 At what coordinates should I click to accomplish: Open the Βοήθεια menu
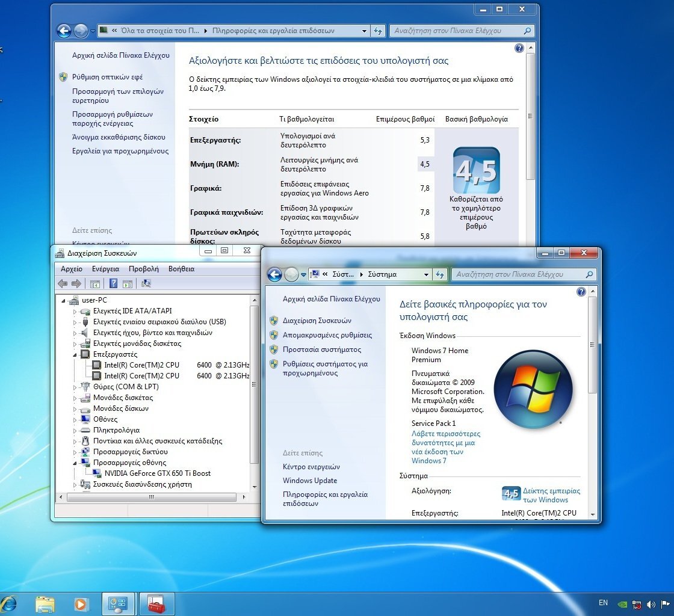pos(181,269)
